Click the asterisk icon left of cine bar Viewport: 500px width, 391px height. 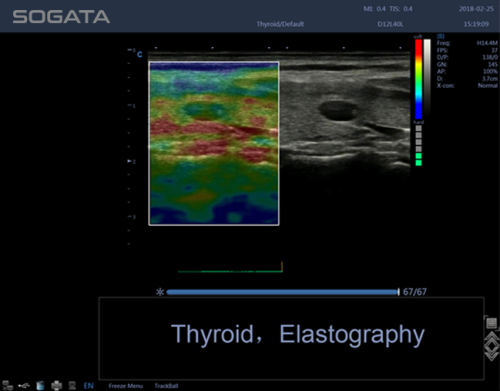[160, 292]
